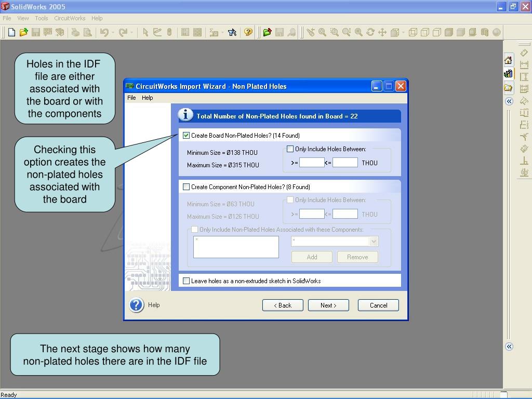Viewport: 532px width, 399px height.
Task: Click the component holes maximum size field
Action: tap(345, 214)
